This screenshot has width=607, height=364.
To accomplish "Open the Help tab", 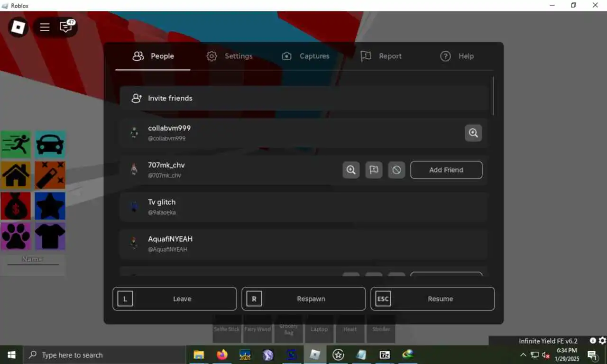I will tap(457, 56).
